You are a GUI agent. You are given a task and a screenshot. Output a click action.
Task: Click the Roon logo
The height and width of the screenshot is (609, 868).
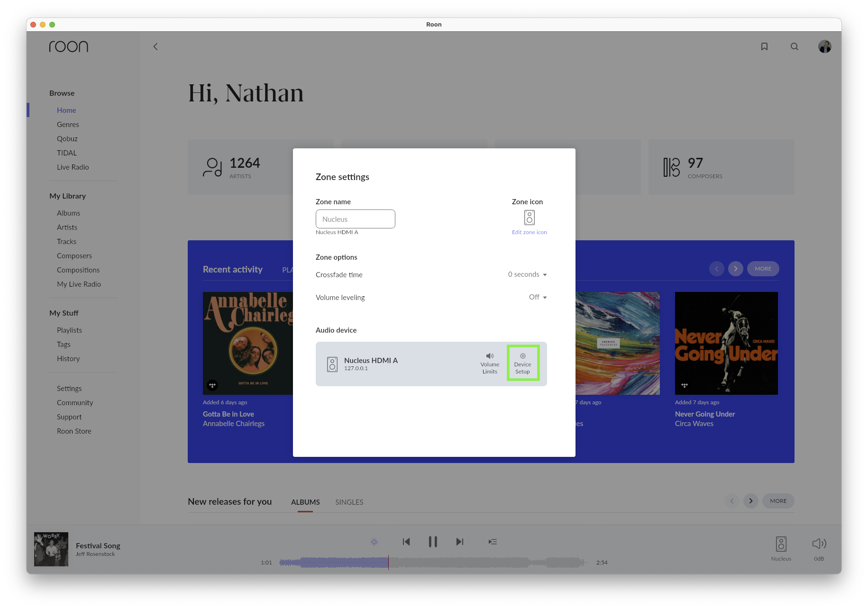tap(69, 46)
